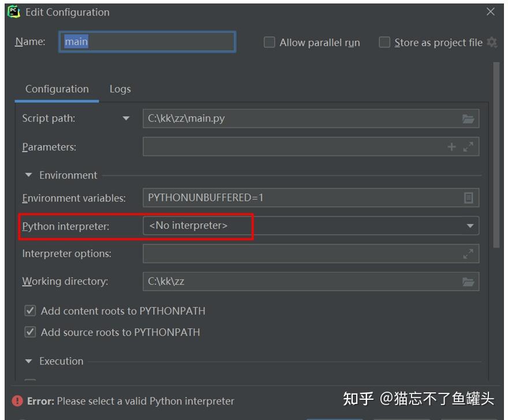The width and height of the screenshot is (508, 420).
Task: Browse for a script path file
Action: 469,118
